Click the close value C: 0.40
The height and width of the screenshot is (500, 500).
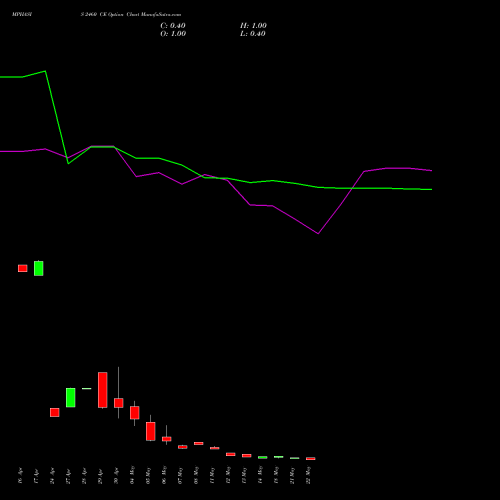click(x=173, y=26)
